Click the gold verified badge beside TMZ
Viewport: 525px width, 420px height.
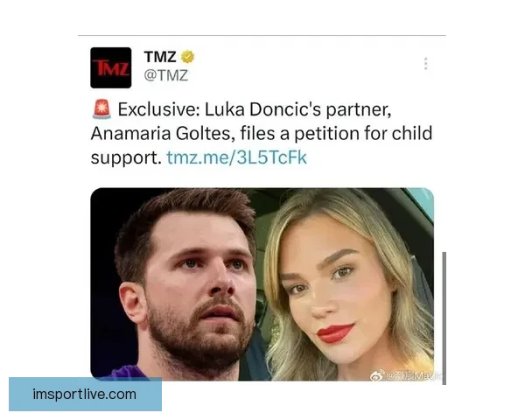point(188,57)
